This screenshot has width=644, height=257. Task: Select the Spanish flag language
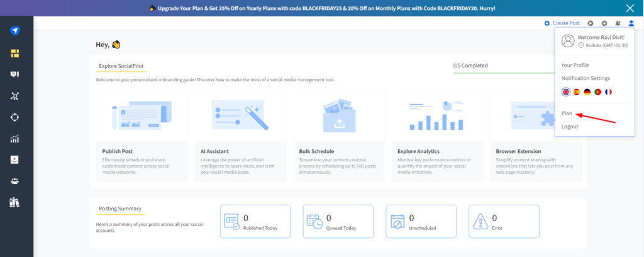pos(577,92)
